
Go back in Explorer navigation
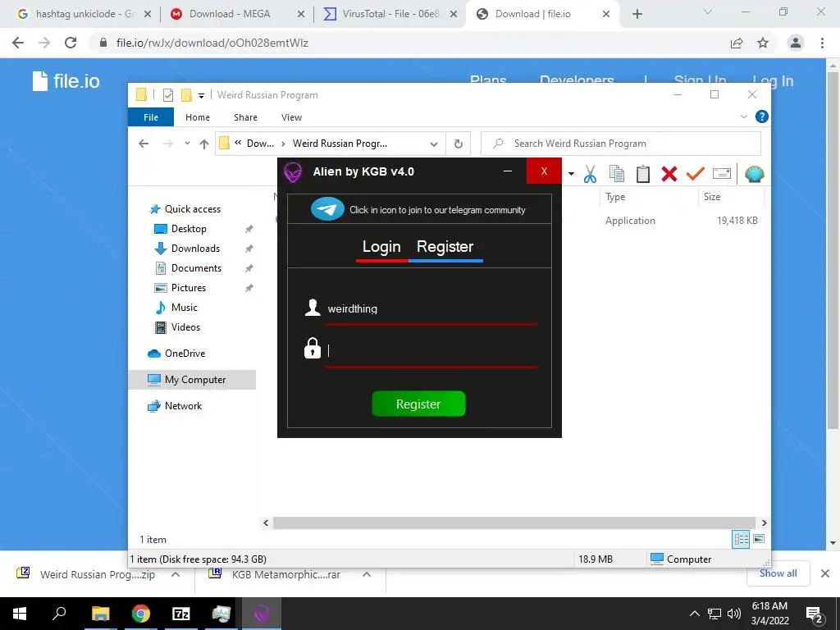(144, 144)
